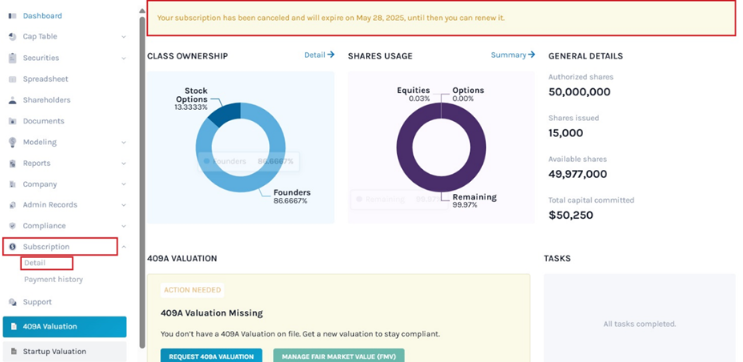Click the Compliance shield icon
This screenshot has height=362, width=743.
coord(12,226)
